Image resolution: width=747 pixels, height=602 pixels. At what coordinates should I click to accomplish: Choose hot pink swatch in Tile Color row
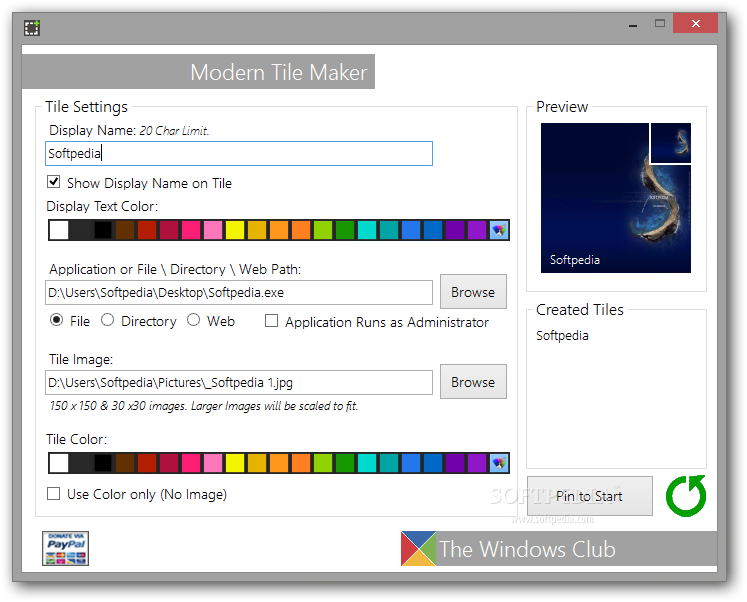coord(191,463)
